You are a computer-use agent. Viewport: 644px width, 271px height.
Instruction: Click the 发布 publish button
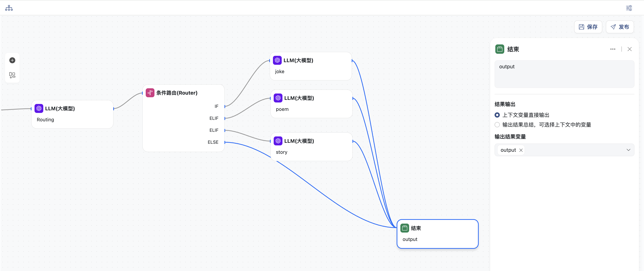[x=620, y=27]
